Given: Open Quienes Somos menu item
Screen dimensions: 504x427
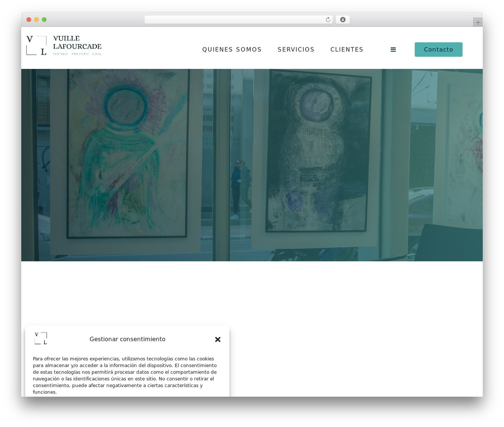Looking at the screenshot, I should point(232,50).
